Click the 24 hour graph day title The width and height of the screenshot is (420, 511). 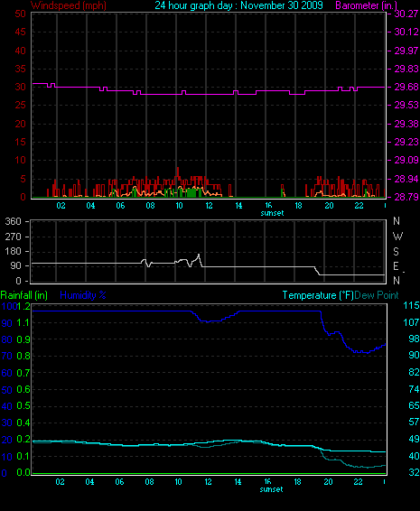click(238, 5)
